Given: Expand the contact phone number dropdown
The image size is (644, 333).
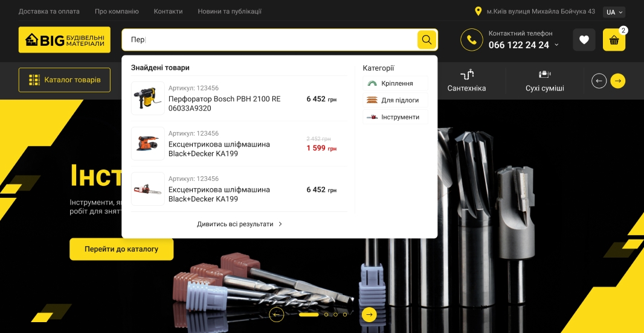Looking at the screenshot, I should tap(556, 45).
